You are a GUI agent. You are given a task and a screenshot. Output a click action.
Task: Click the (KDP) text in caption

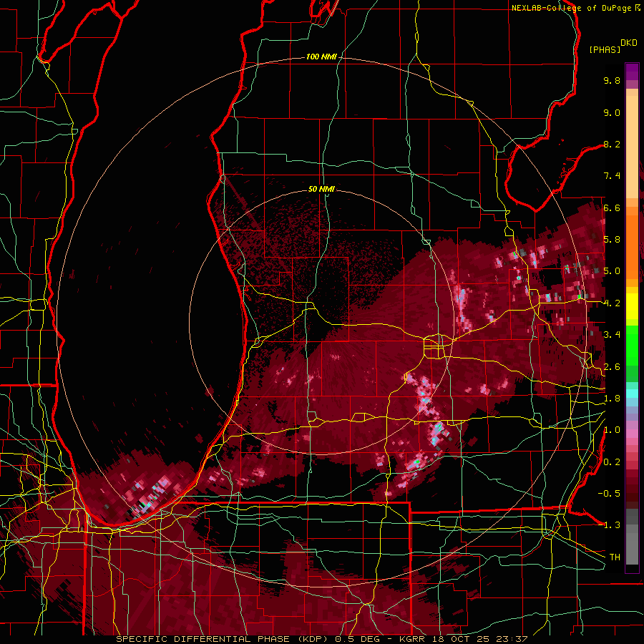point(313,639)
